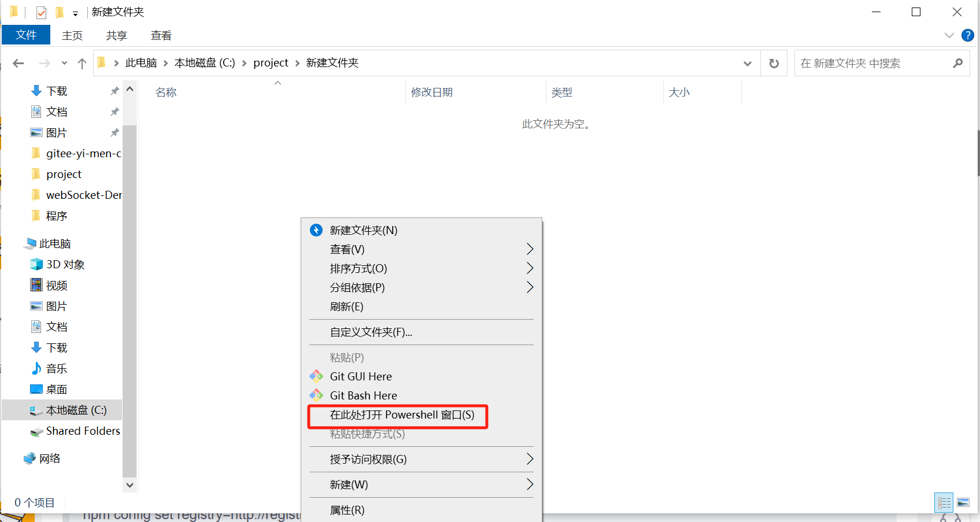This screenshot has width=980, height=522.
Task: Open 3D 对象 in the sidebar
Action: pos(57,264)
